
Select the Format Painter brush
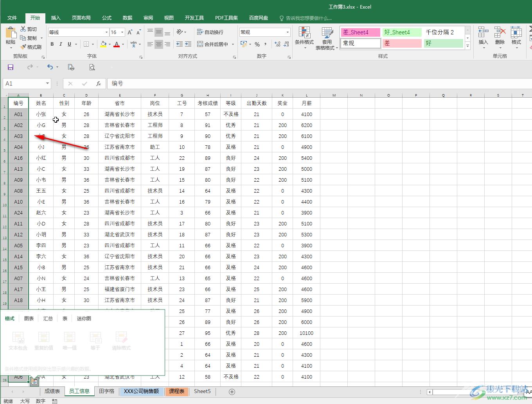pyautogui.click(x=23, y=47)
